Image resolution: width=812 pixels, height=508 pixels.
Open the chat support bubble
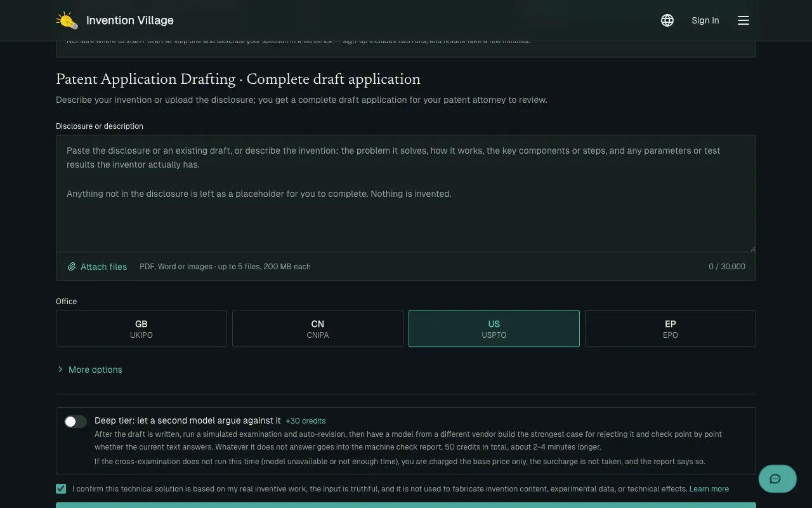[x=777, y=479]
